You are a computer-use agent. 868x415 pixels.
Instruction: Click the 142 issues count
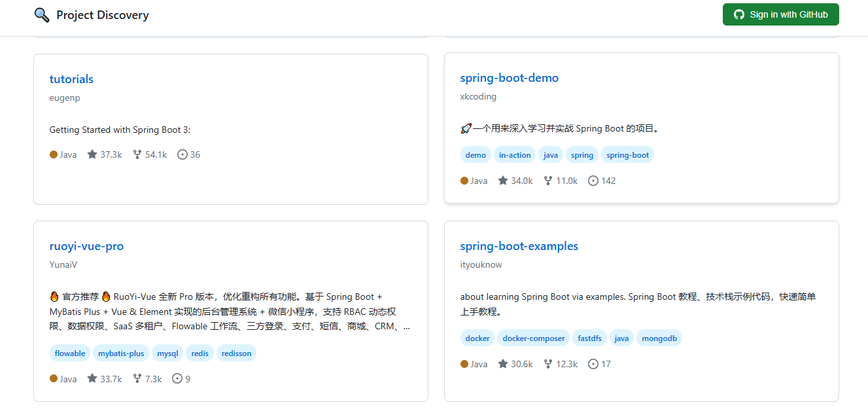(x=608, y=181)
